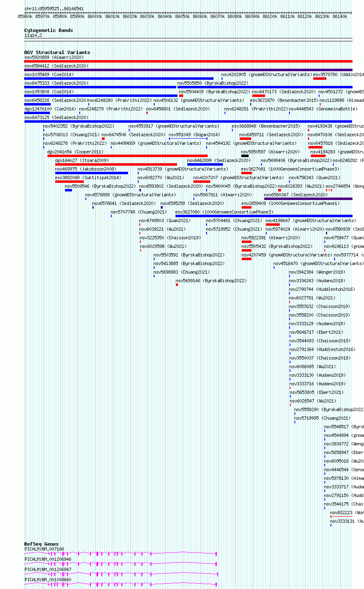
Task: Click the 86000k ruler tick label
Action: [95, 16]
